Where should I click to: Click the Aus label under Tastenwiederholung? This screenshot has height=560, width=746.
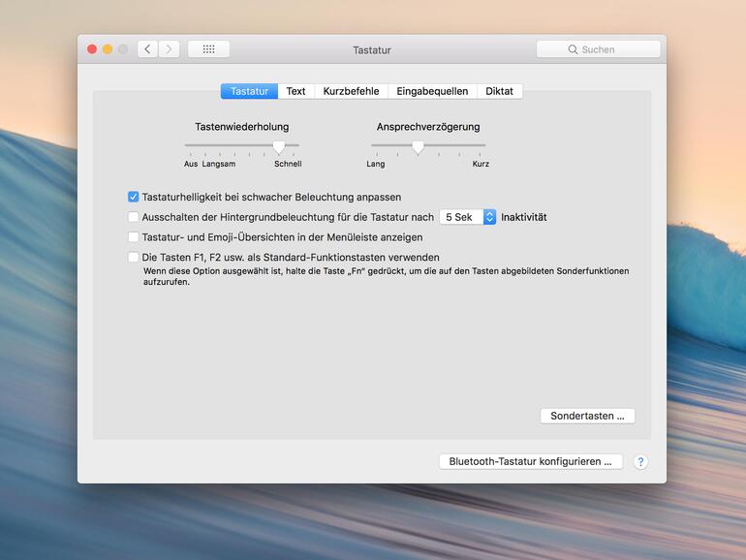coord(191,164)
